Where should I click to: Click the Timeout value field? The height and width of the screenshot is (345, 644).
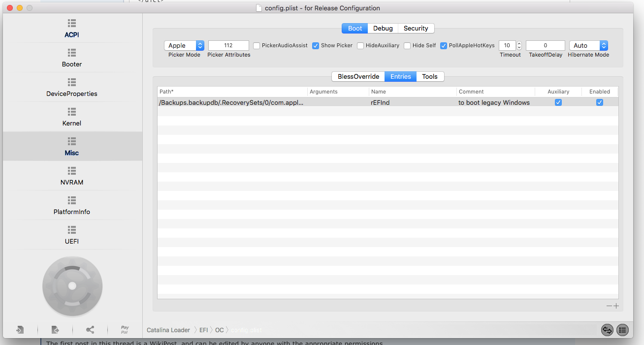pos(507,45)
